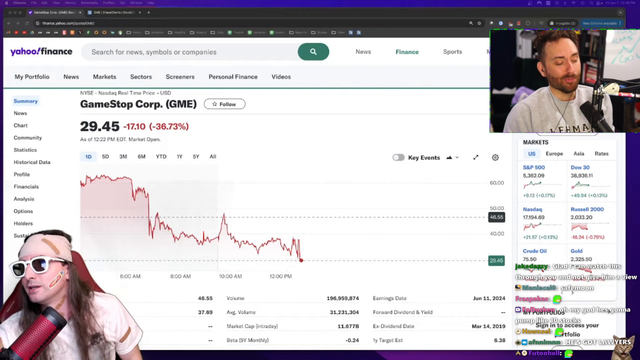Switch Markets panel to Asia tab
Image resolution: width=640 pixels, height=360 pixels.
pos(579,154)
